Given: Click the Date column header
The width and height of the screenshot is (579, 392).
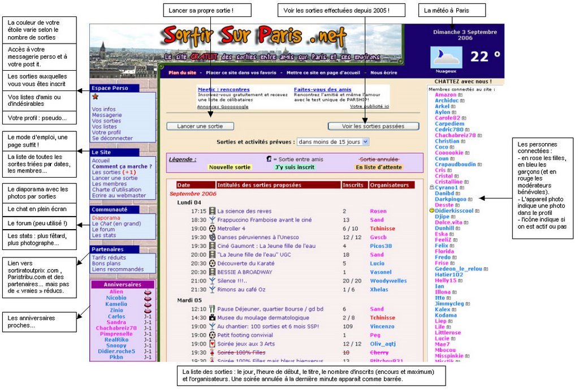Looking at the screenshot, I should pos(196,185).
